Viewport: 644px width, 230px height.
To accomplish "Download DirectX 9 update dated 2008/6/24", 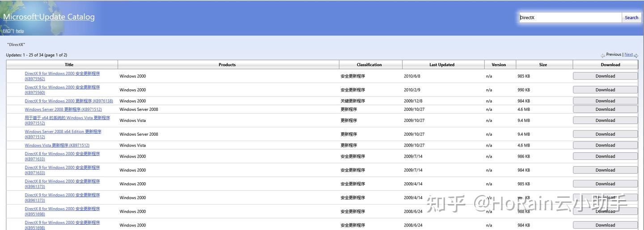I will click(x=605, y=225).
